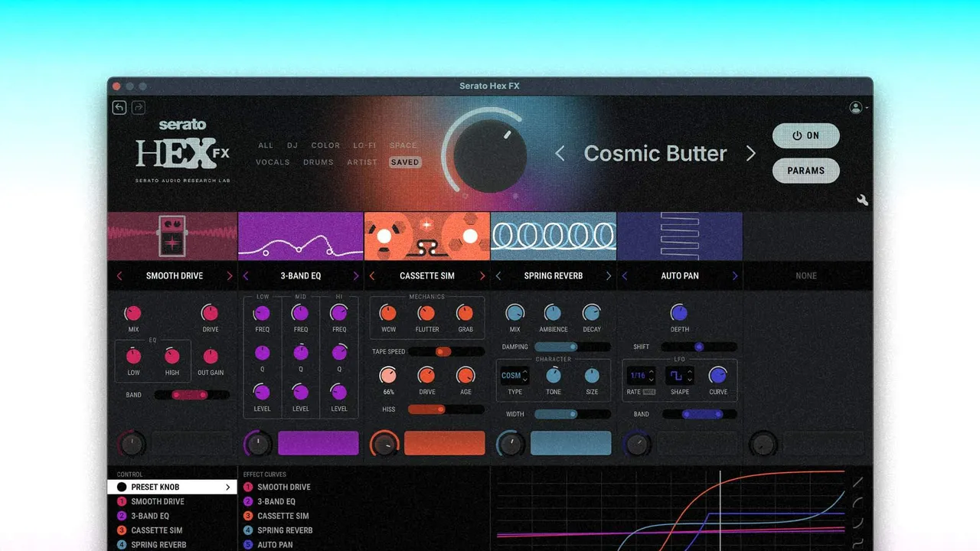Toggle the NOTE mode next to RATE
The width and height of the screenshot is (980, 551).
click(x=649, y=392)
